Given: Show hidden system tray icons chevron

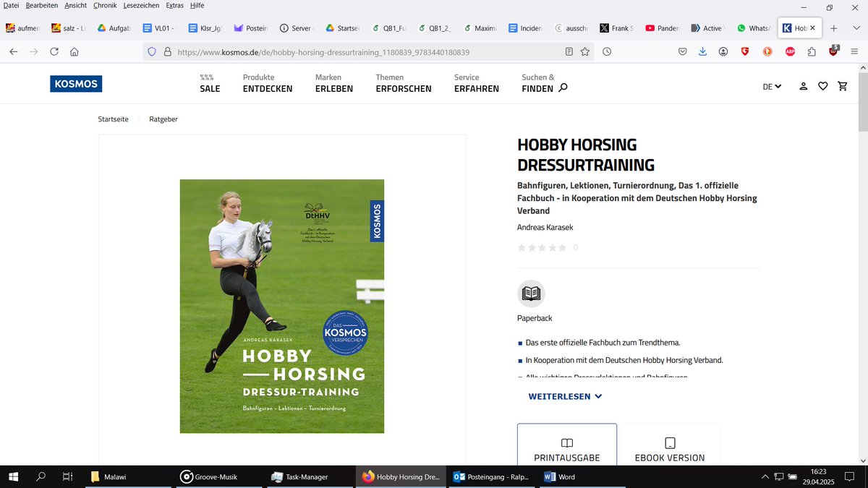Looking at the screenshot, I should coord(766,477).
